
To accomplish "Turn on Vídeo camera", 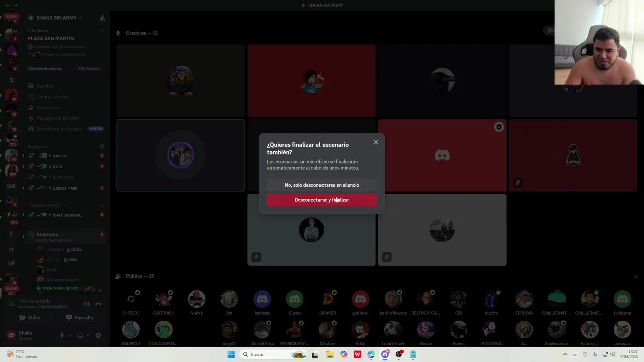I will tap(30, 318).
